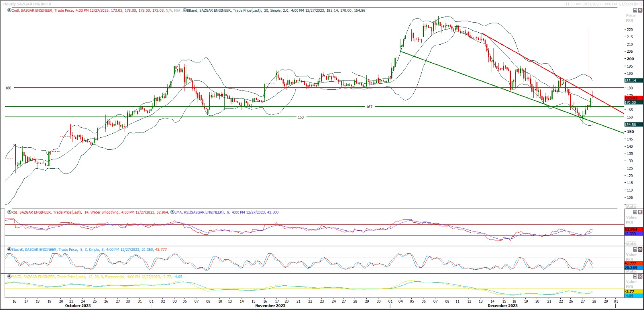
Task: Toggle Auto scaling on the price axis
Action: (631, 207)
